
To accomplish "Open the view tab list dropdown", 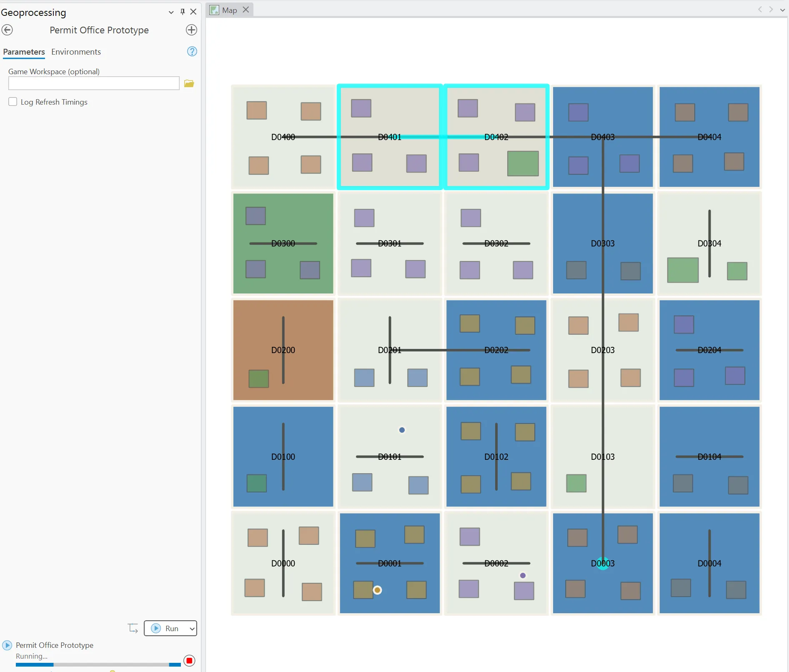I will [782, 10].
